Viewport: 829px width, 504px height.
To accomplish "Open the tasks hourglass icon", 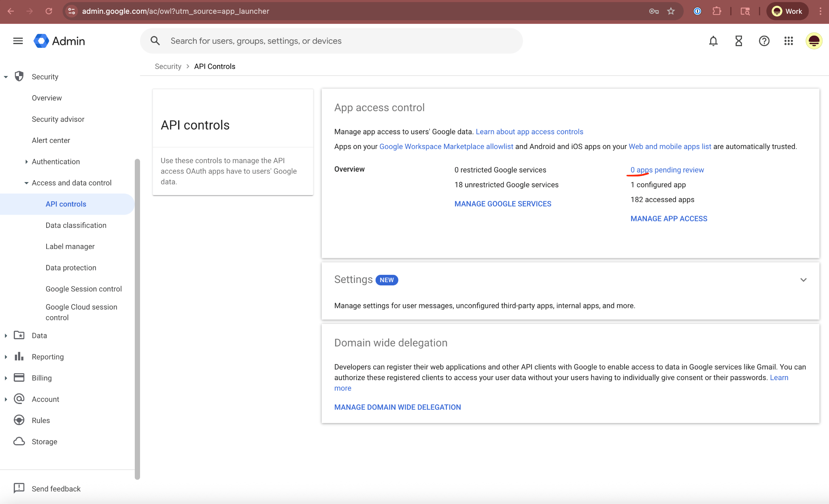I will [739, 41].
